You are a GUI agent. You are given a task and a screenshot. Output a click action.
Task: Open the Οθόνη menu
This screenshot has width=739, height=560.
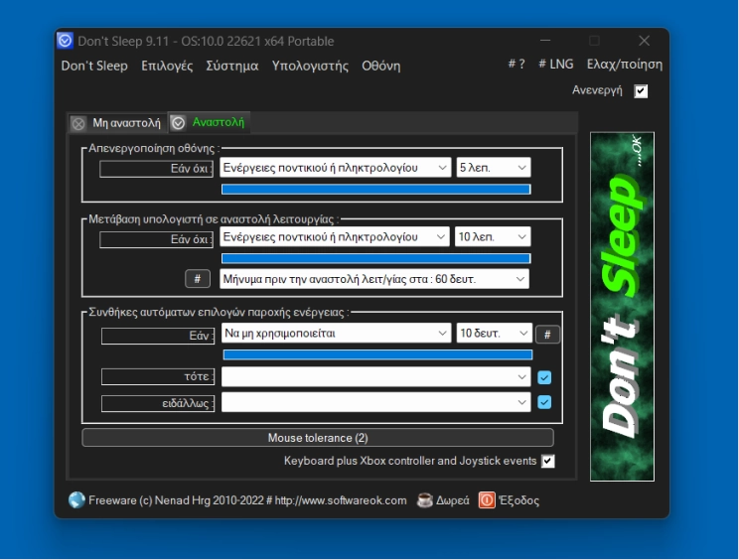[x=381, y=66]
